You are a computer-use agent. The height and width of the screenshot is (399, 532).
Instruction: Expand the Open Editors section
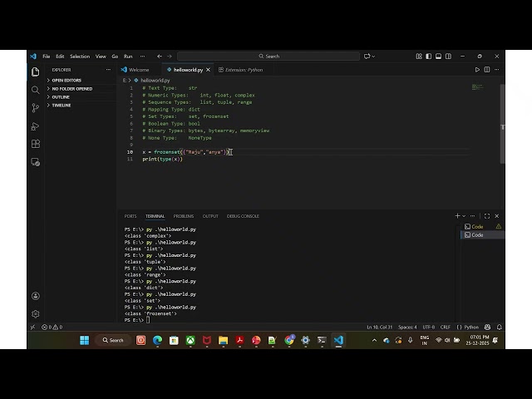coord(81,81)
